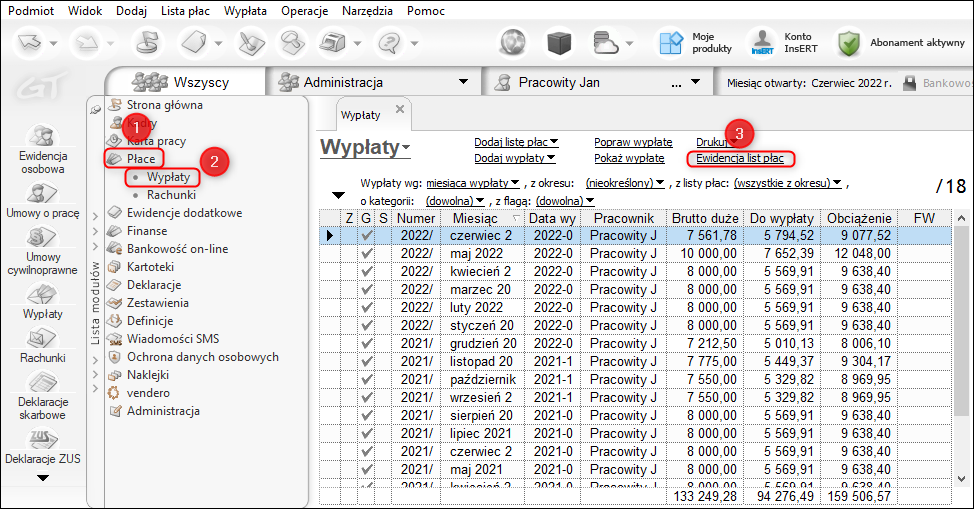Open the Operacje menu
974x509 pixels.
pos(305,10)
